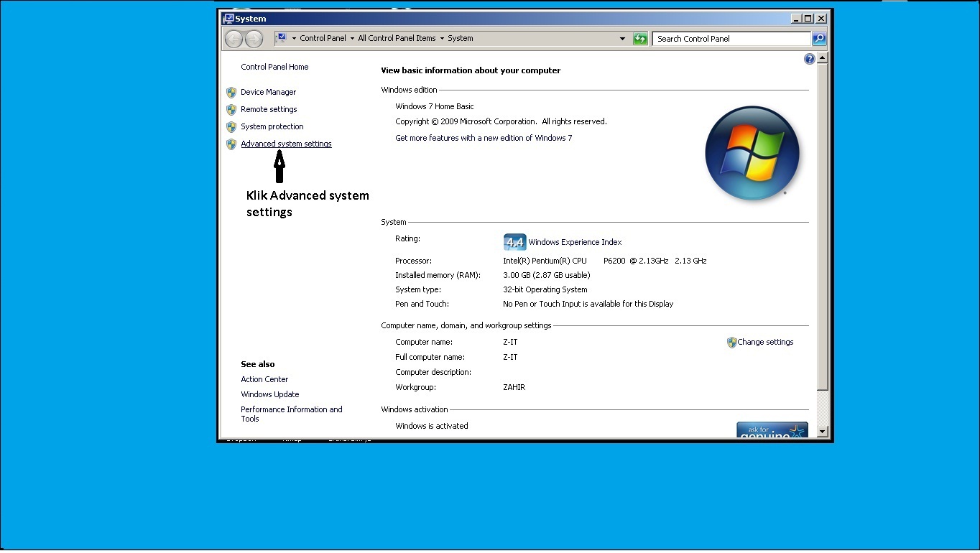Click Computer name value Z-IT
Screen dimensions: 980x553
coord(510,343)
